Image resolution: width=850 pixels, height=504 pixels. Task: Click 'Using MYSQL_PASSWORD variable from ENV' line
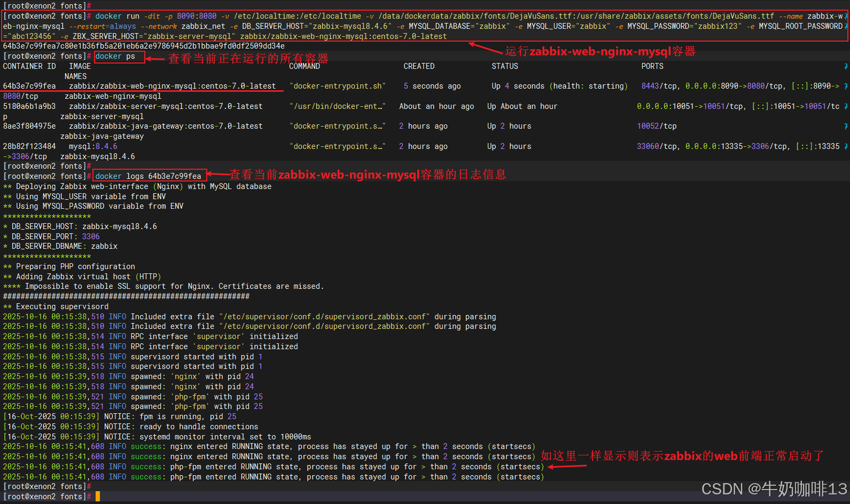(93, 206)
